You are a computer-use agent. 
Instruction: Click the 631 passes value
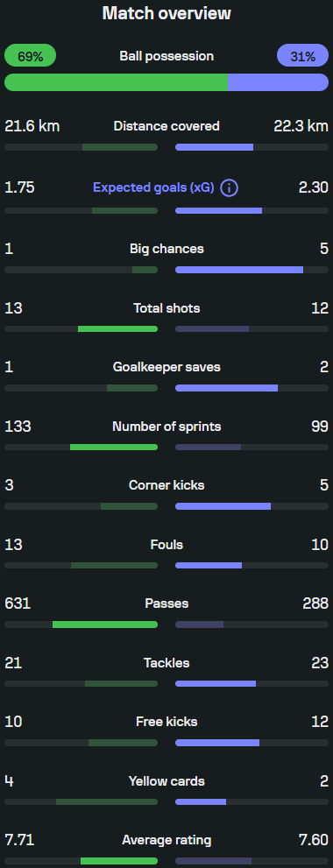(18, 604)
